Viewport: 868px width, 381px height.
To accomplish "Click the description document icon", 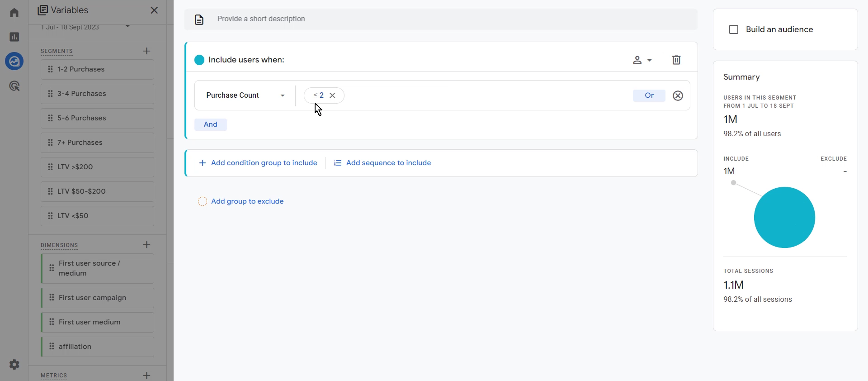I will point(199,19).
